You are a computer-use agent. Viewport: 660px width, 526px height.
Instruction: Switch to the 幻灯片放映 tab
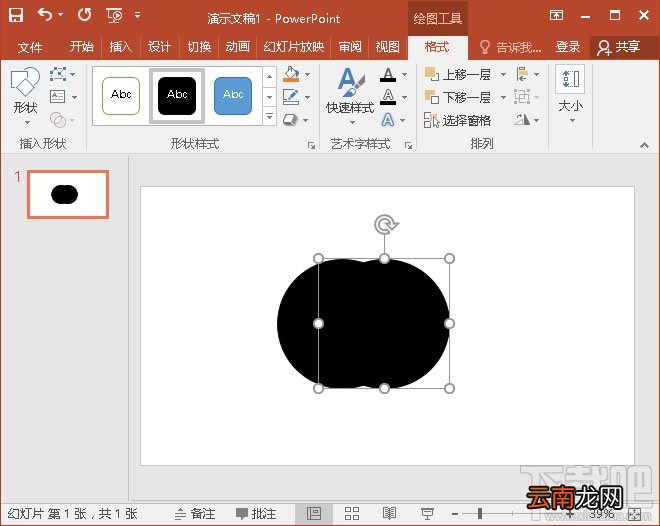294,46
